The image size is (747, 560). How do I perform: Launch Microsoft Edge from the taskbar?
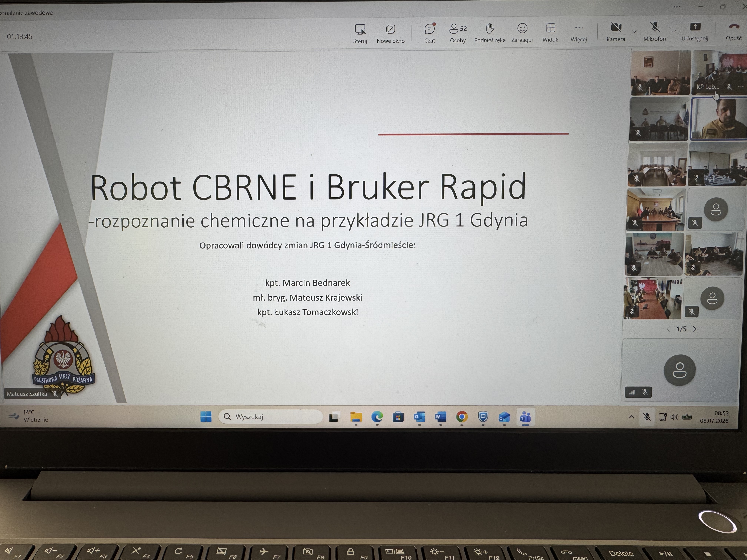pos(377,417)
